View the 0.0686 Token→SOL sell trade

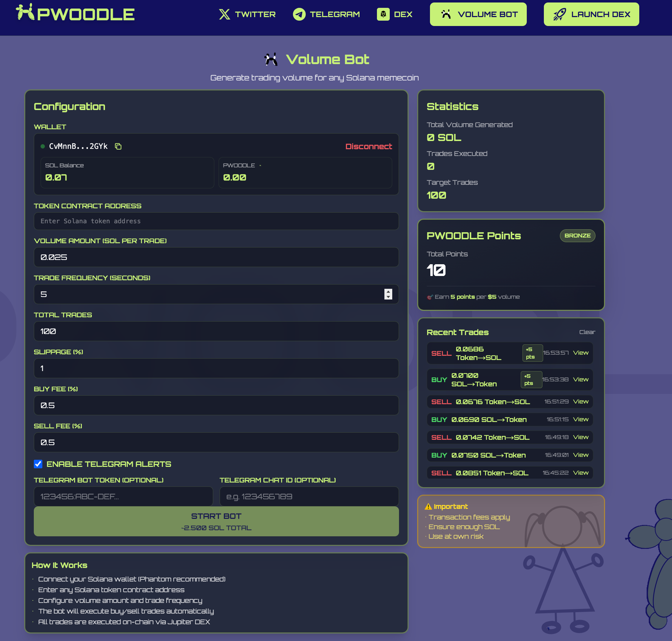click(581, 353)
